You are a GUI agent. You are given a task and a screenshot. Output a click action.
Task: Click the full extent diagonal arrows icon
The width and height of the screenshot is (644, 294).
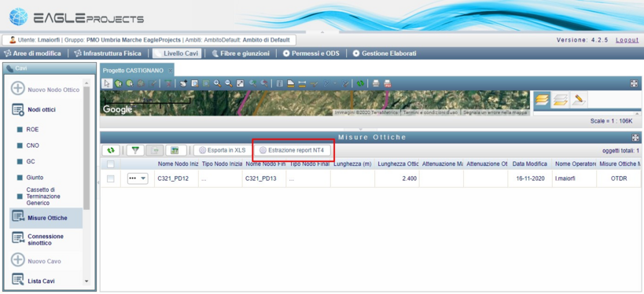[240, 84]
